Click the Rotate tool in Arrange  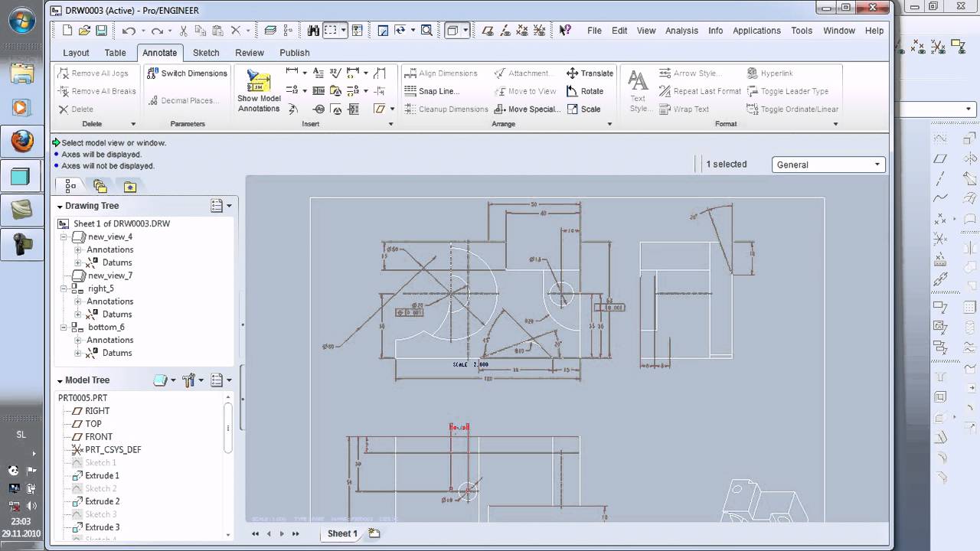585,91
